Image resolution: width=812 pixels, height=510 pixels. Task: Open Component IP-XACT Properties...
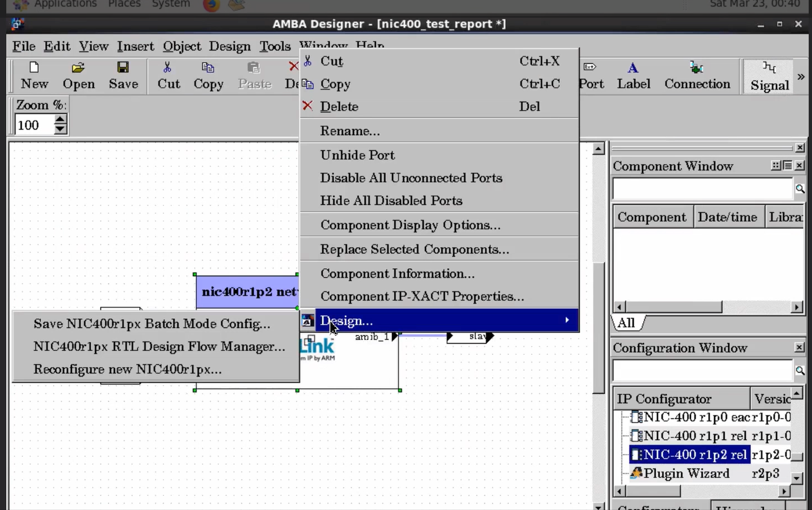[x=439, y=297]
